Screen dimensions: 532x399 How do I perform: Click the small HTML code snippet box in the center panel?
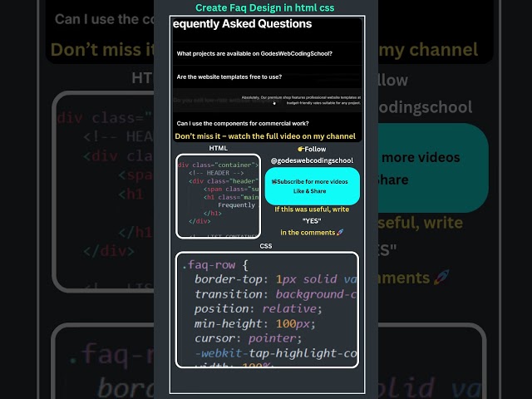coord(218,196)
